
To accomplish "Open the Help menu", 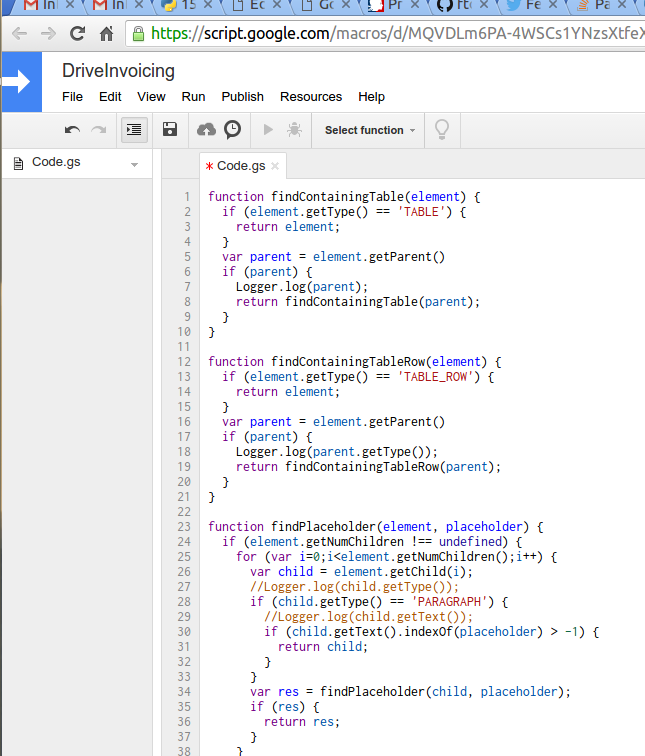I will [x=371, y=97].
